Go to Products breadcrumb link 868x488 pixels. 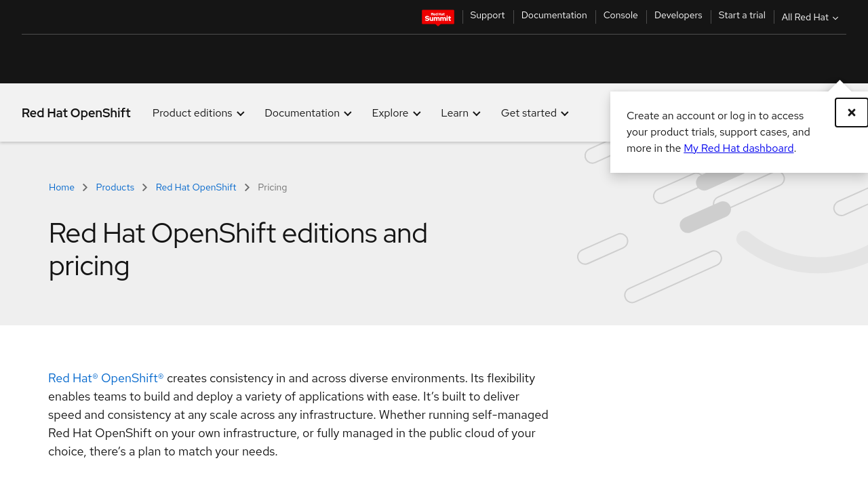click(115, 188)
